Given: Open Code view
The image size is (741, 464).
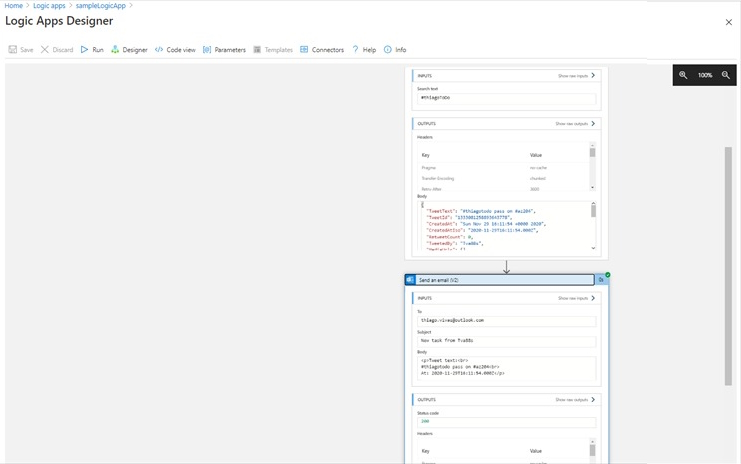Looking at the screenshot, I should [175, 50].
